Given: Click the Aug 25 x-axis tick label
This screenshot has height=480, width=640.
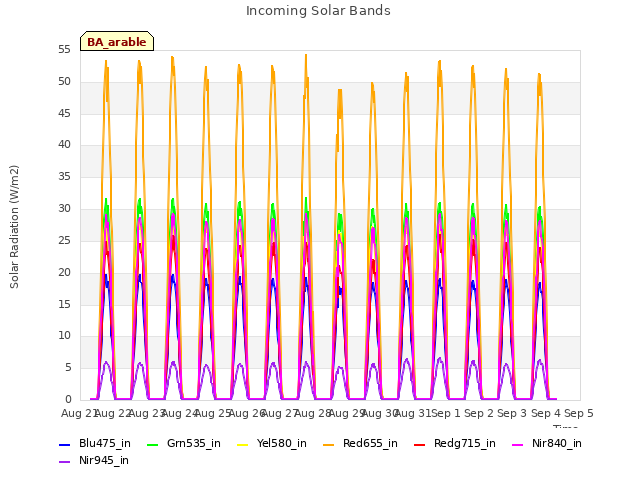Looking at the screenshot, I should pos(213,413).
